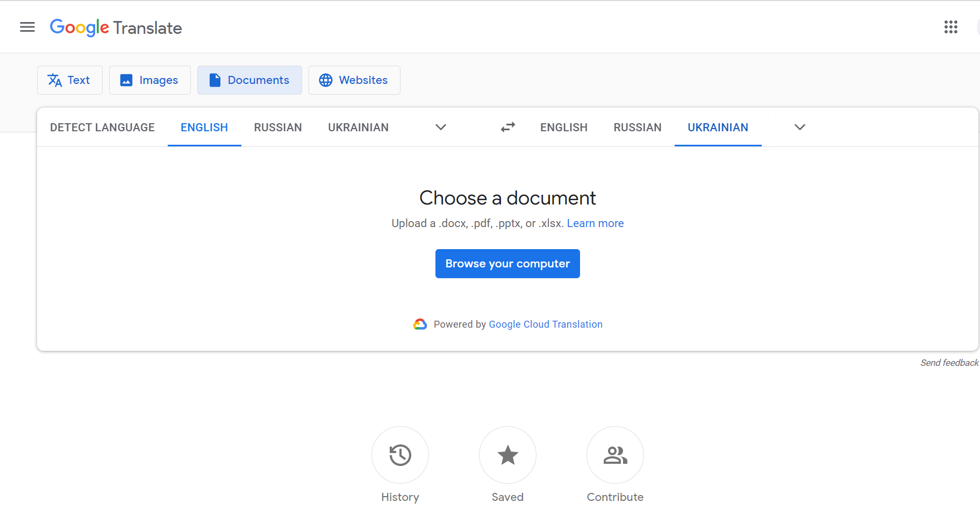Expand source language list dropdown
The width and height of the screenshot is (980, 516).
[441, 127]
